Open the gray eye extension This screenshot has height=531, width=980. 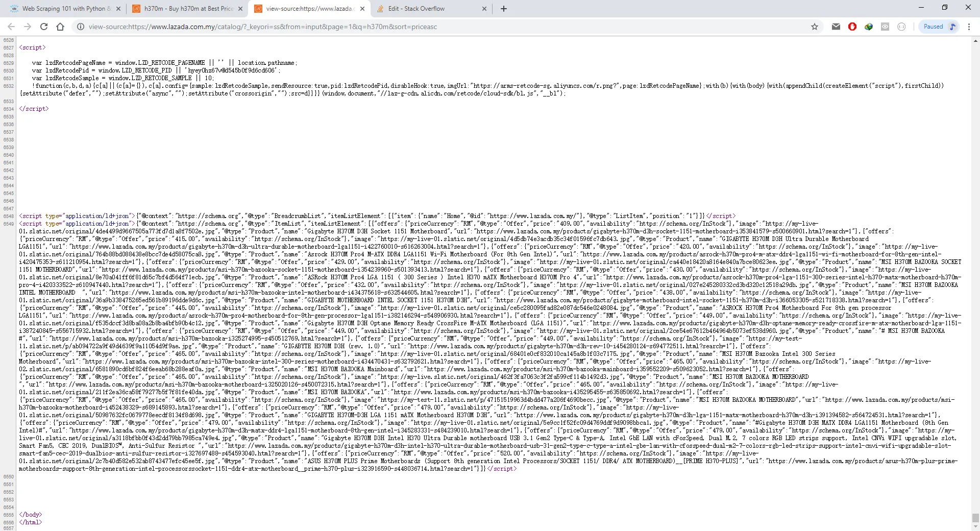885,27
